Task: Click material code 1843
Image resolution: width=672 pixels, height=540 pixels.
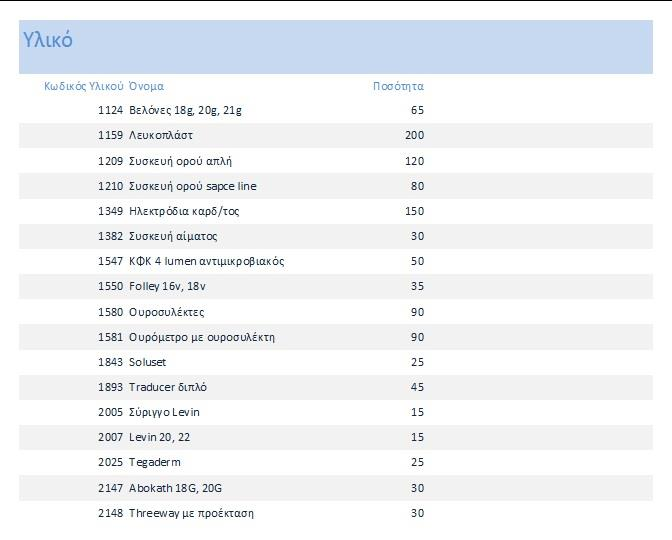Action: pyautogui.click(x=110, y=362)
